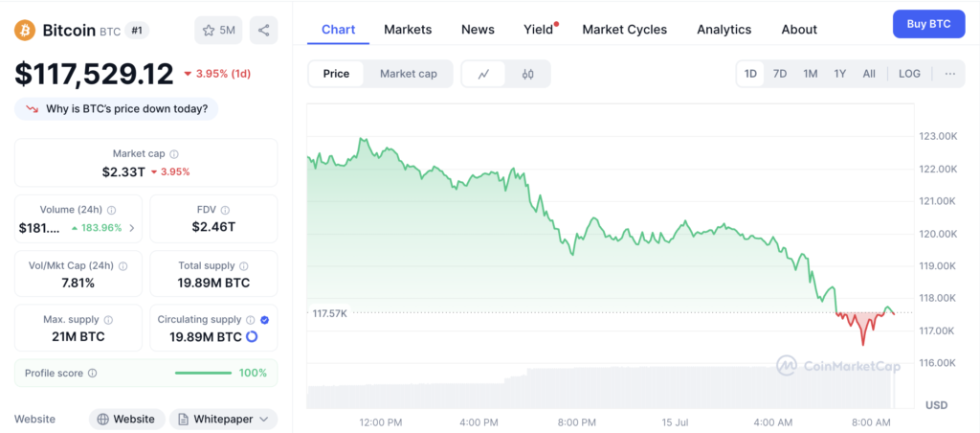
Task: Switch to the line chart icon
Action: point(484,74)
